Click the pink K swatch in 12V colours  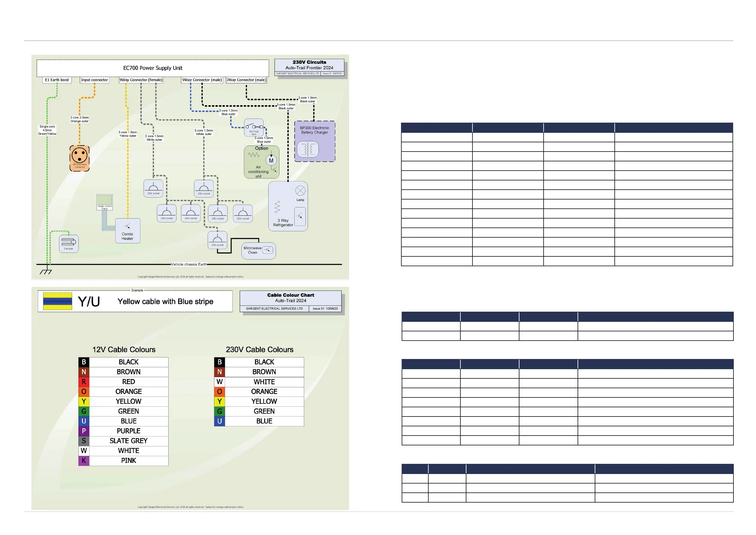click(x=84, y=461)
